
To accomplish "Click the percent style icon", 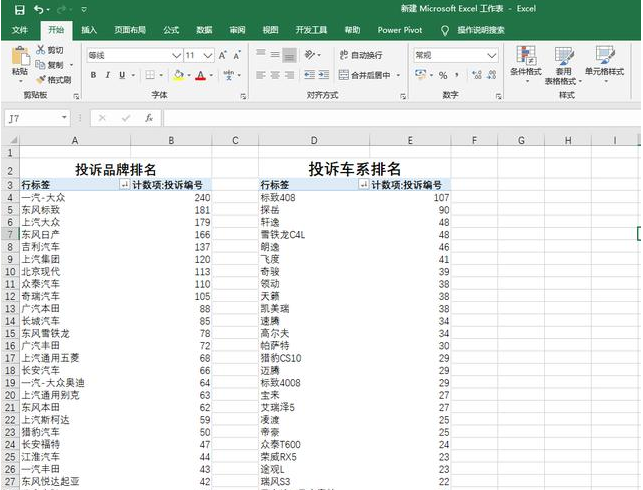I will 442,75.
